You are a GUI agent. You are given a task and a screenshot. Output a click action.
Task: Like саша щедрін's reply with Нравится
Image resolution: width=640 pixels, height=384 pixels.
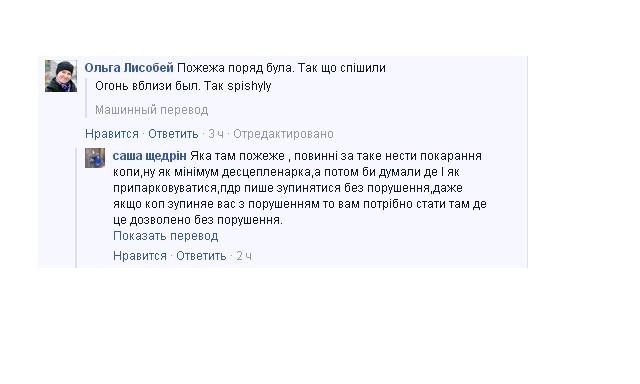coord(140,256)
